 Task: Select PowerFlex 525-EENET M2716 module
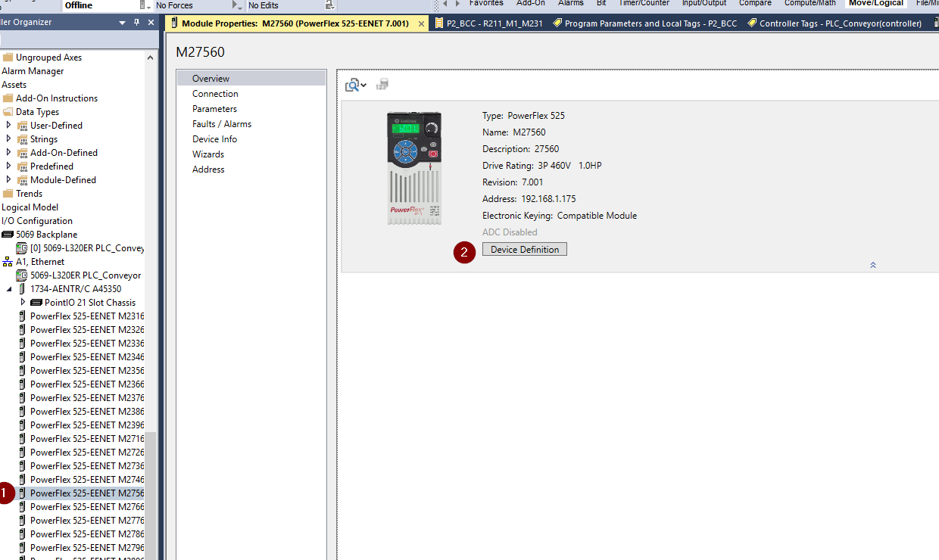[87, 439]
